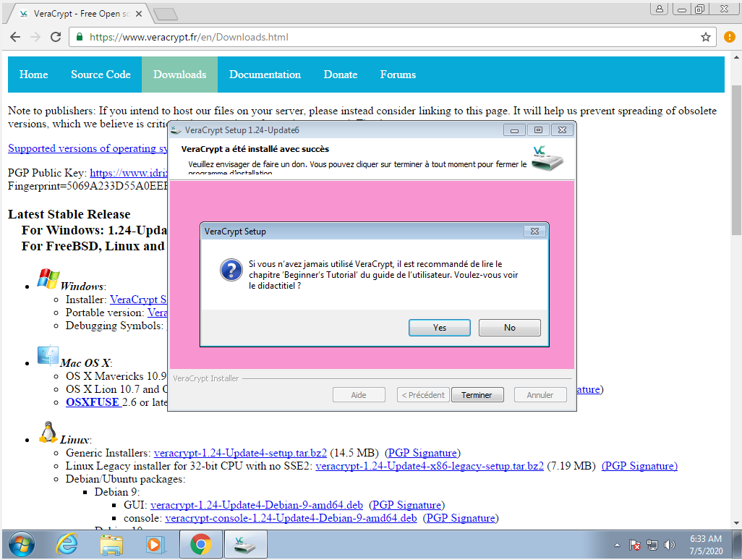The width and height of the screenshot is (742, 560).
Task: Select the Downloads nav item
Action: (x=180, y=75)
